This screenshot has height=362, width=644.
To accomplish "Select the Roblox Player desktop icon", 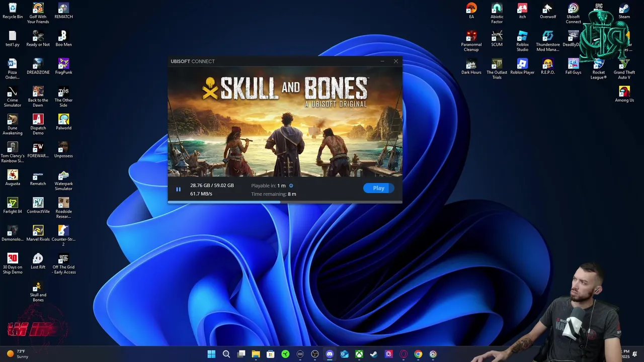I will [522, 66].
